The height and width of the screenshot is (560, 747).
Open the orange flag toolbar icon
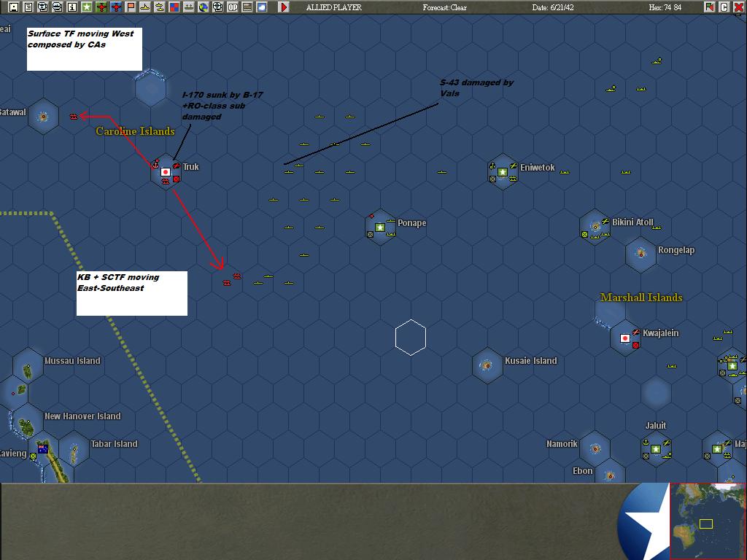coord(131,7)
